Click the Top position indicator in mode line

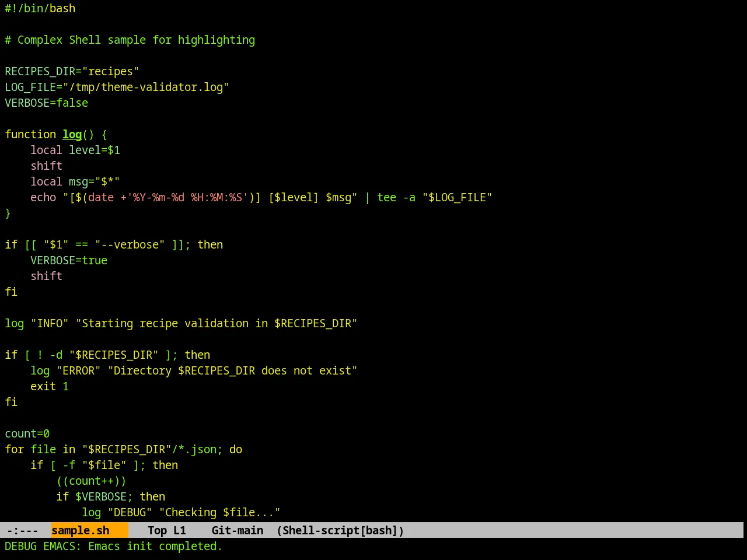pos(157,530)
